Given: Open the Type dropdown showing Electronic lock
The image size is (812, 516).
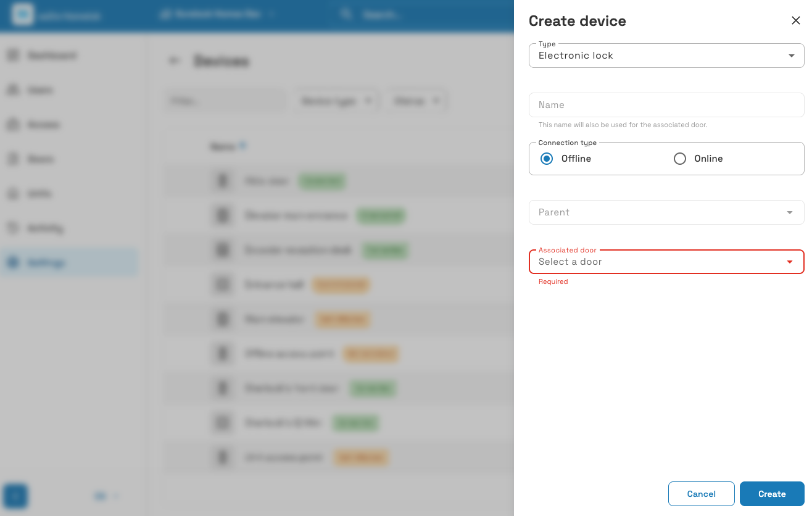Looking at the screenshot, I should click(666, 56).
